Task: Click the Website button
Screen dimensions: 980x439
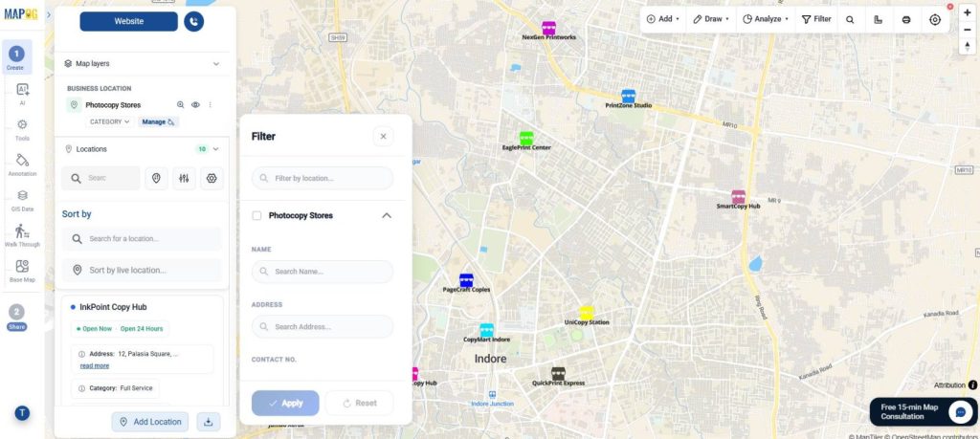Action: [129, 21]
